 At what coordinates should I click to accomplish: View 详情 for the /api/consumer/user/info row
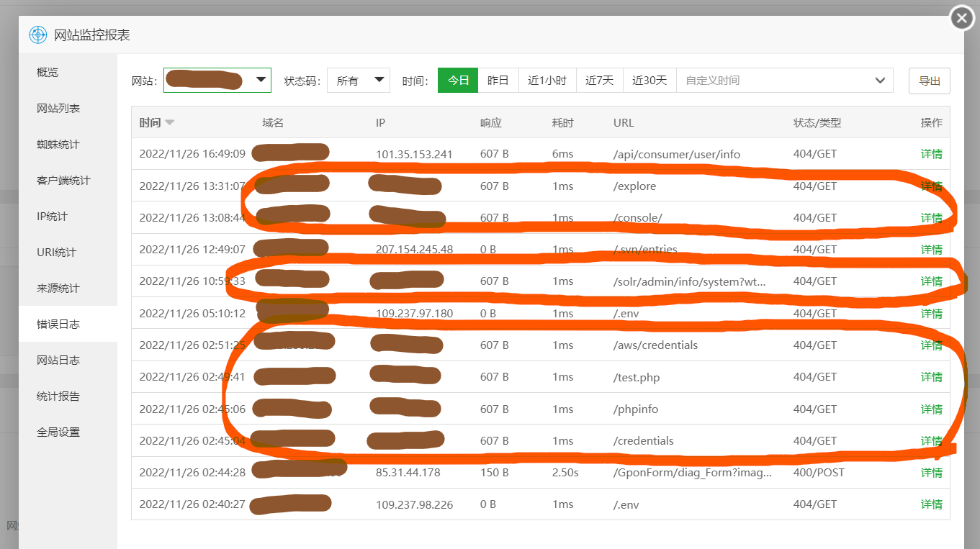tap(931, 154)
